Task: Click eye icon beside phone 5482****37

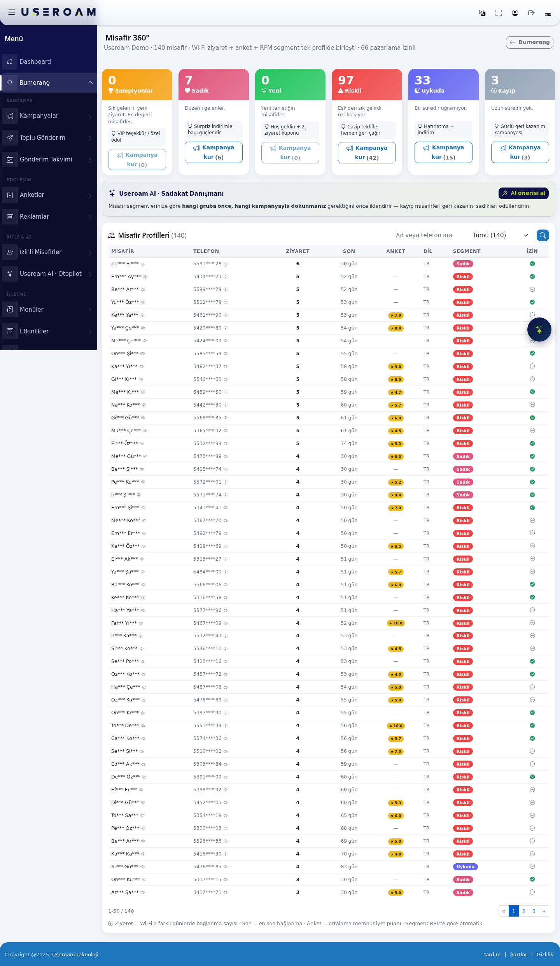Action: (x=226, y=367)
